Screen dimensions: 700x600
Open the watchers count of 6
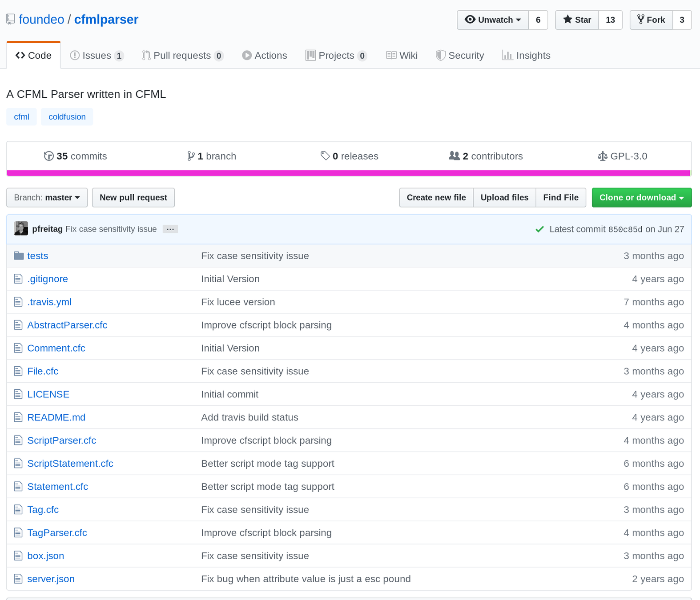tap(538, 20)
